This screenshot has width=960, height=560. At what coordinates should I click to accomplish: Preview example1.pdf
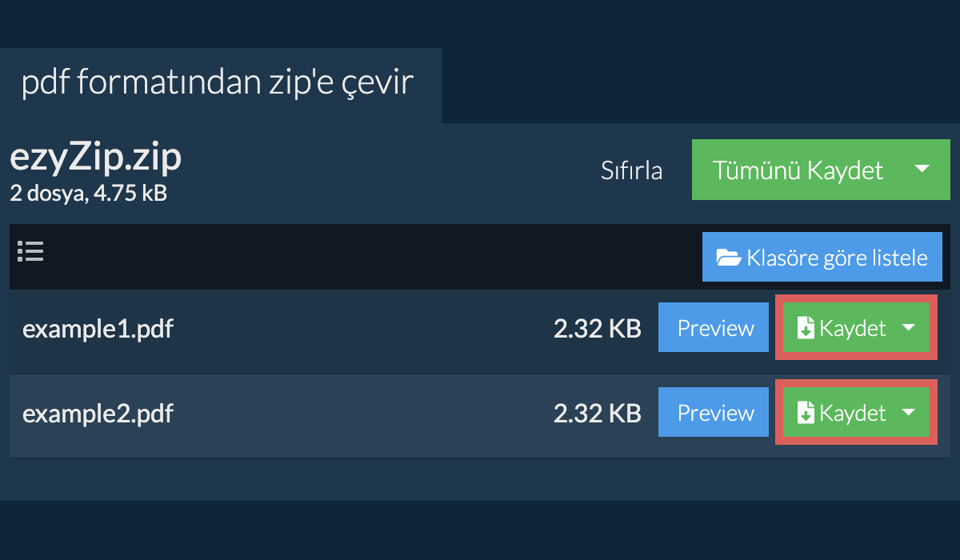click(713, 327)
